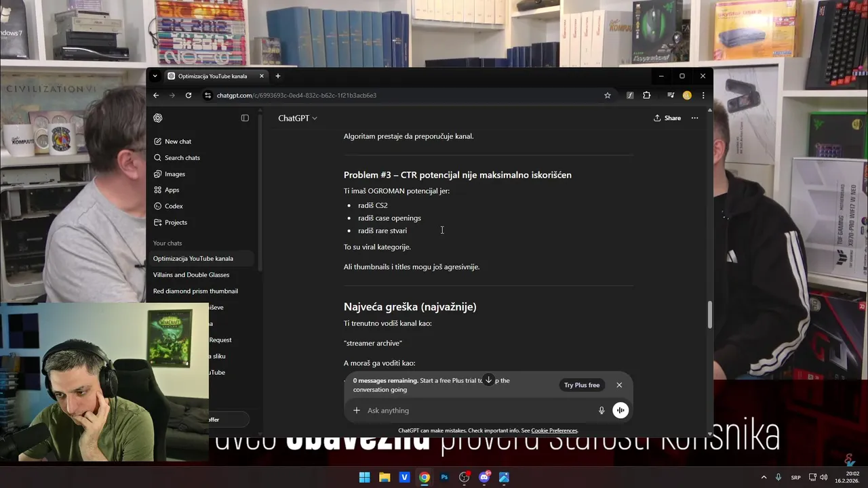Focus the Ask anything input field
Screen dimensions: 868x488
pos(478,411)
